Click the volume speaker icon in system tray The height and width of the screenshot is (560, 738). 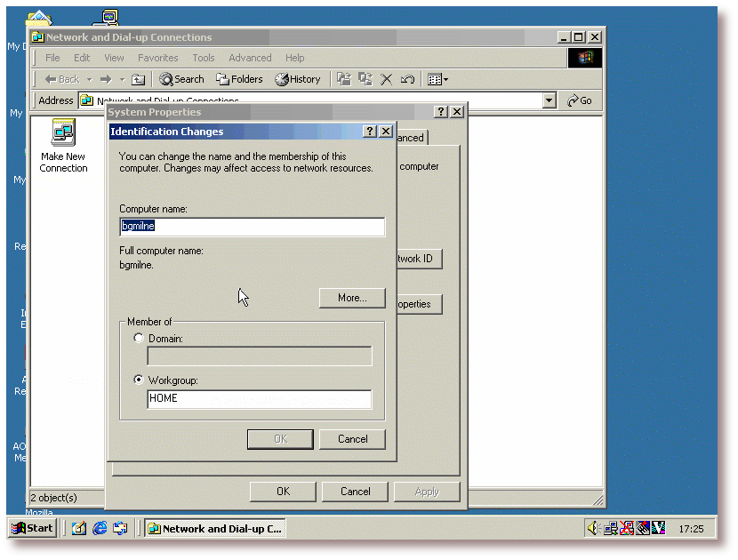(x=593, y=528)
